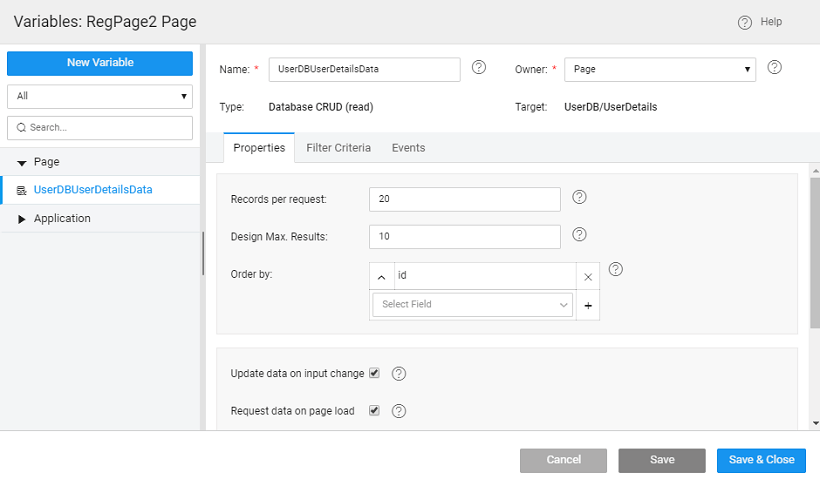This screenshot has width=820, height=486.
Task: Switch to the Filter Criteria tab
Action: tap(338, 148)
